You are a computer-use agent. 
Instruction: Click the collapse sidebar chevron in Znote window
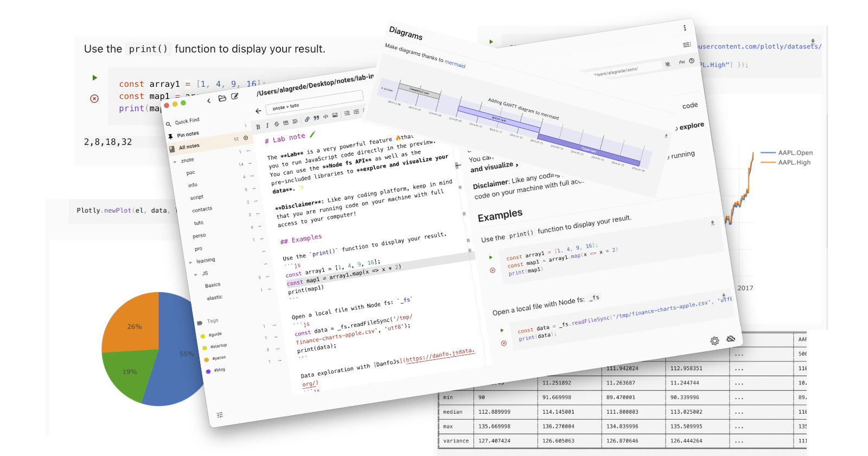209,100
